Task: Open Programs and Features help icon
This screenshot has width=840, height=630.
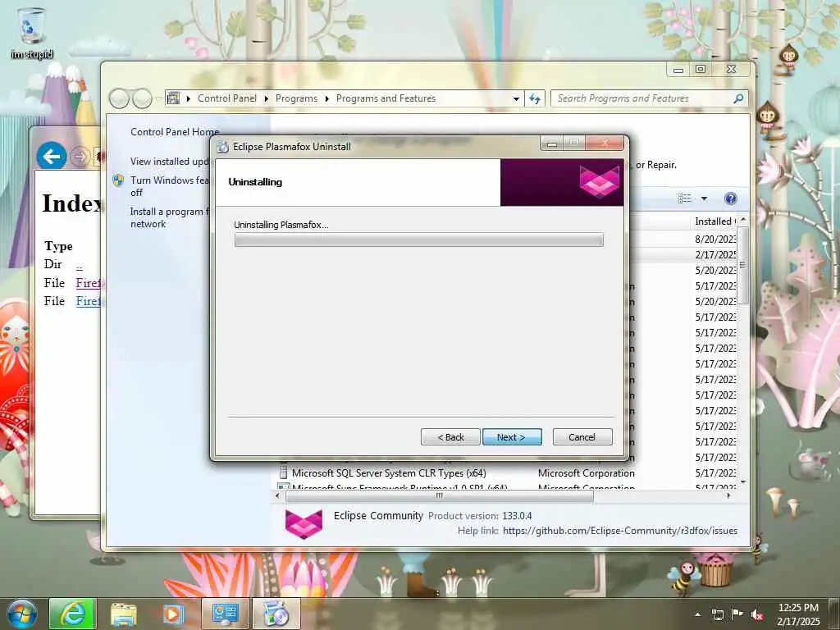Action: pos(730,199)
